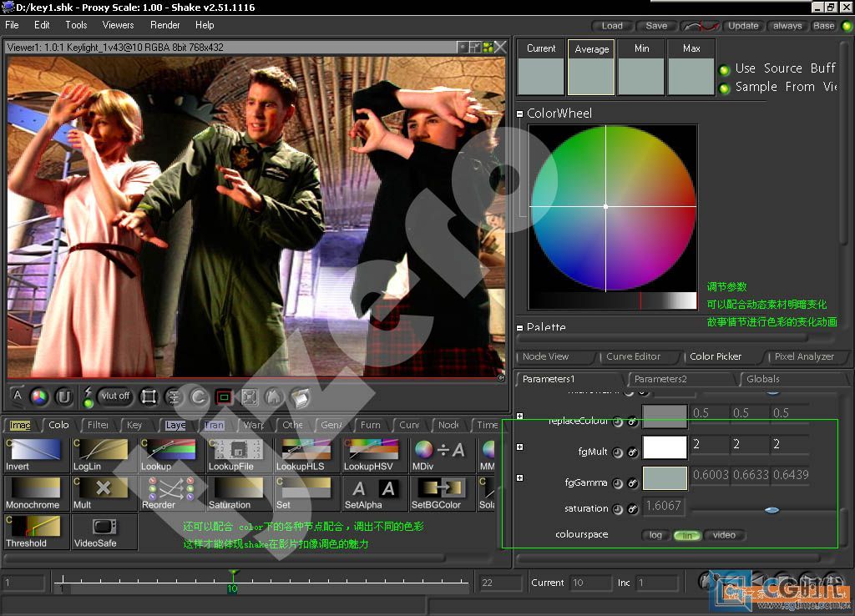Click the Current frame input field
The height and width of the screenshot is (616, 855).
[x=590, y=583]
